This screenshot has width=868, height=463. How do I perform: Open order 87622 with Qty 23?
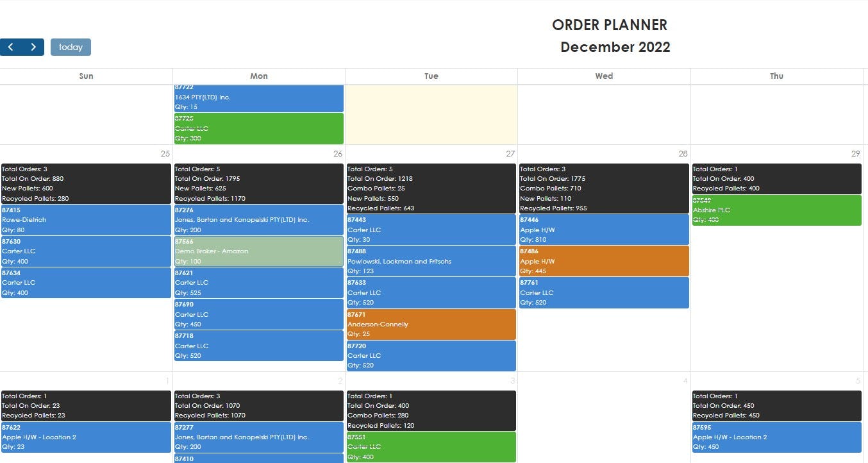86,437
